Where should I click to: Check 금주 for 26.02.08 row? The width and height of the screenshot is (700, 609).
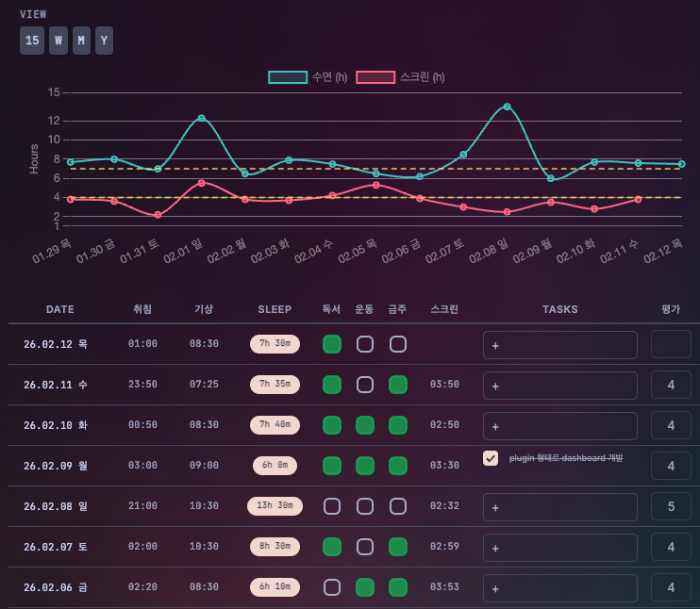tap(398, 506)
